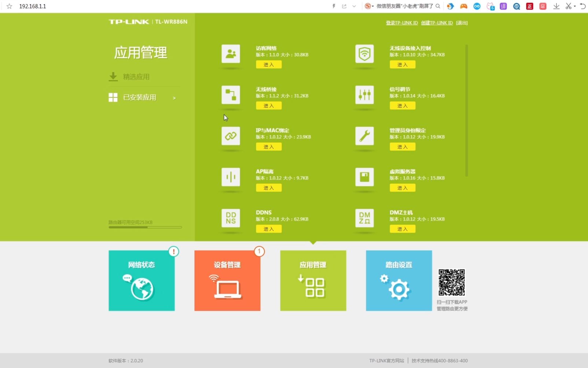588x368 pixels.
Task: Click the game controller toolbar icon
Action: point(464,6)
